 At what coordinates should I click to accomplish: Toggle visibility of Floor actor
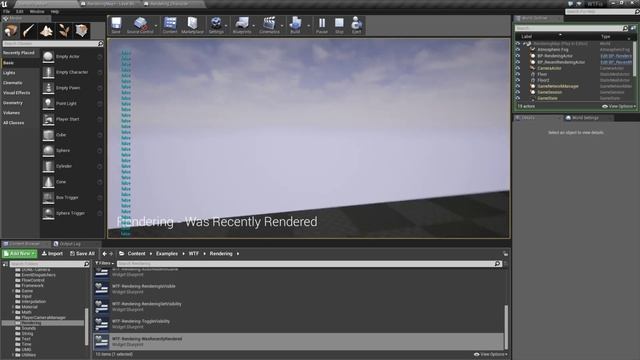pos(518,74)
